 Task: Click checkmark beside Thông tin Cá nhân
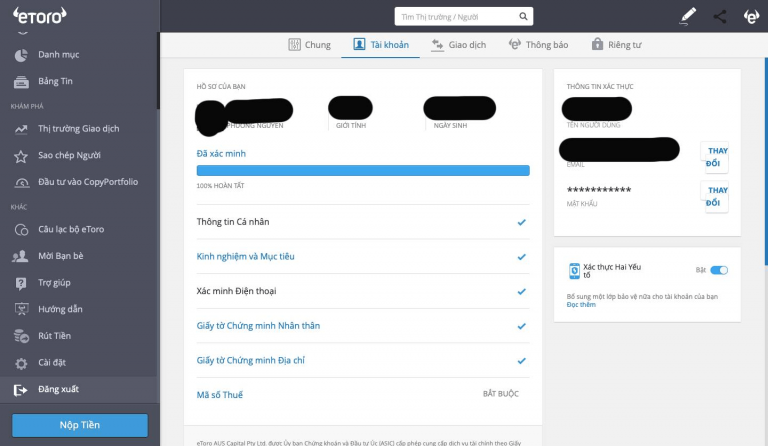click(x=522, y=222)
